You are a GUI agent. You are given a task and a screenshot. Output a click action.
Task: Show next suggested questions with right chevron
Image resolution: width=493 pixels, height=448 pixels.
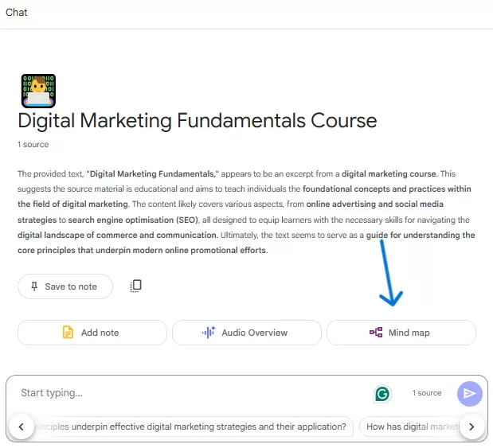[x=471, y=427]
